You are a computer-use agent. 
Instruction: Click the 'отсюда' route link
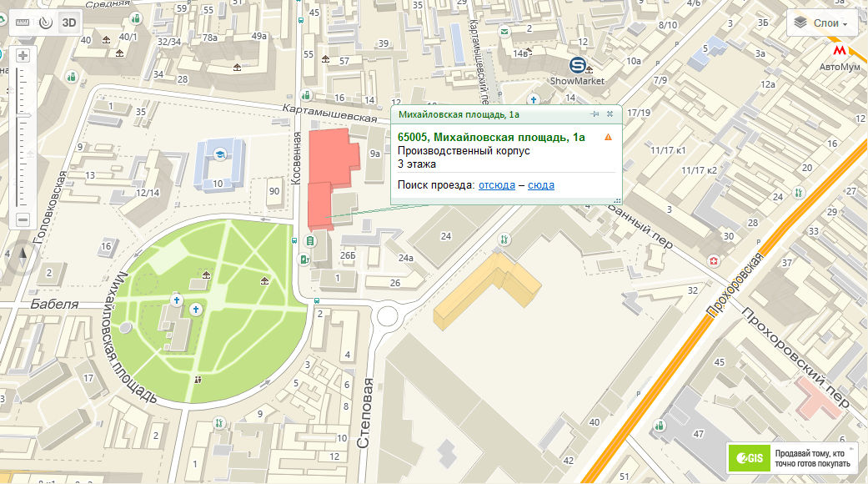(x=496, y=185)
